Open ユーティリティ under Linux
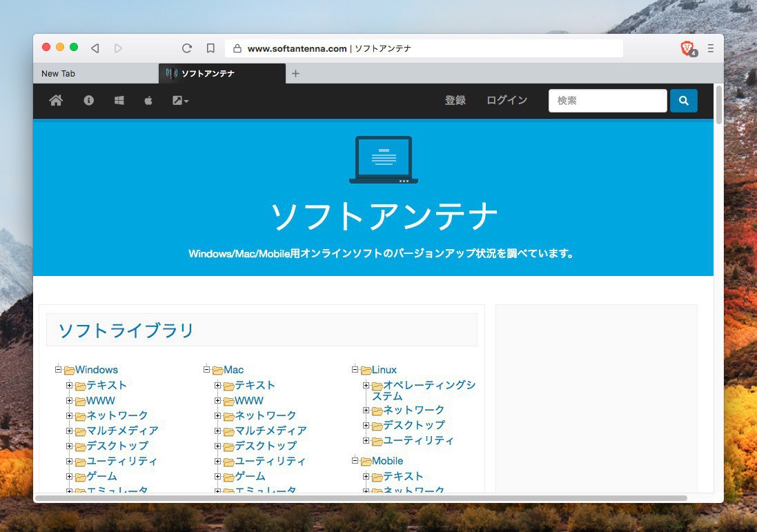757x532 pixels. [x=418, y=440]
